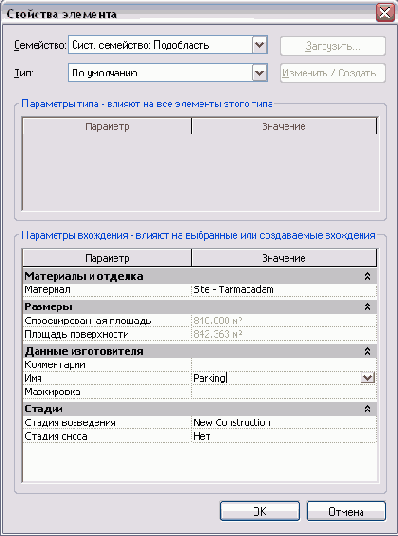Viewport: 398px width, 536px height.
Task: Click the Семейство combo box text
Action: click(141, 45)
